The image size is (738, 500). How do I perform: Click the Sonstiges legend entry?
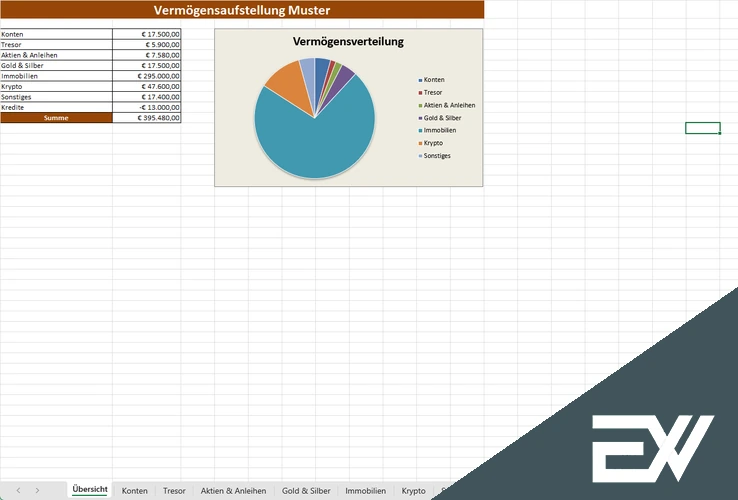coord(434,156)
